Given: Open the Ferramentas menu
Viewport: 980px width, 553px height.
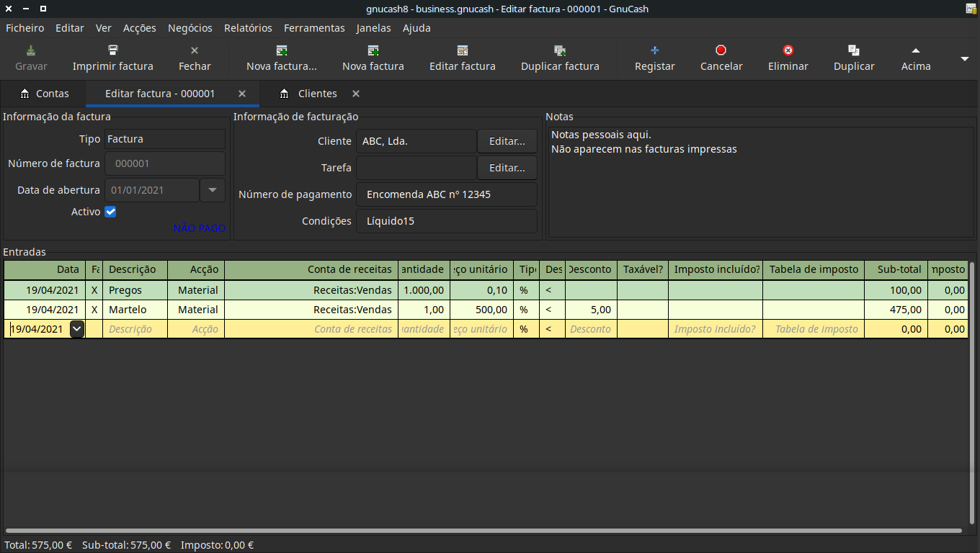Looking at the screenshot, I should click(x=314, y=28).
